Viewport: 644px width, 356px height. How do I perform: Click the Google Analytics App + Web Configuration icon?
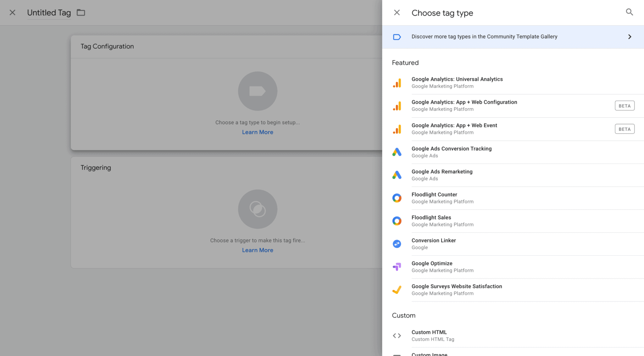397,106
